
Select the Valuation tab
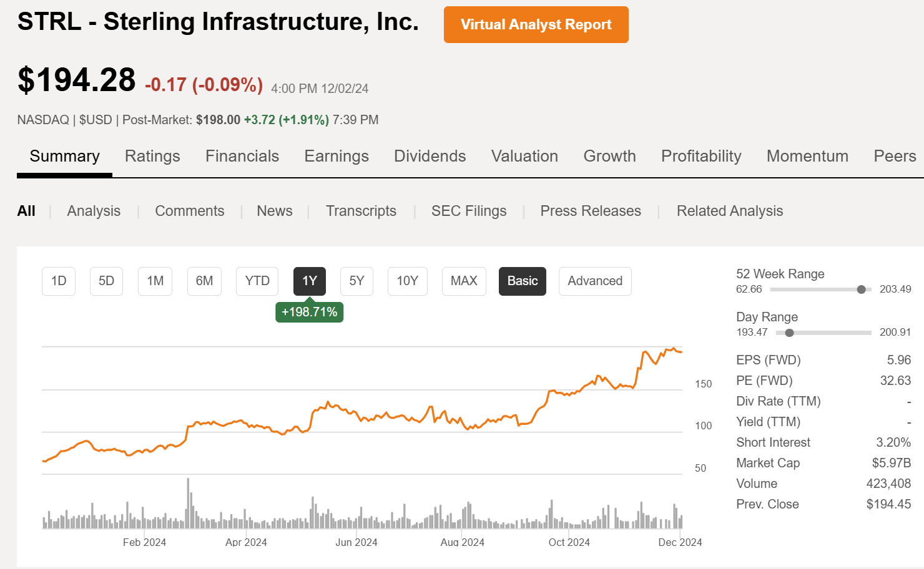(524, 156)
